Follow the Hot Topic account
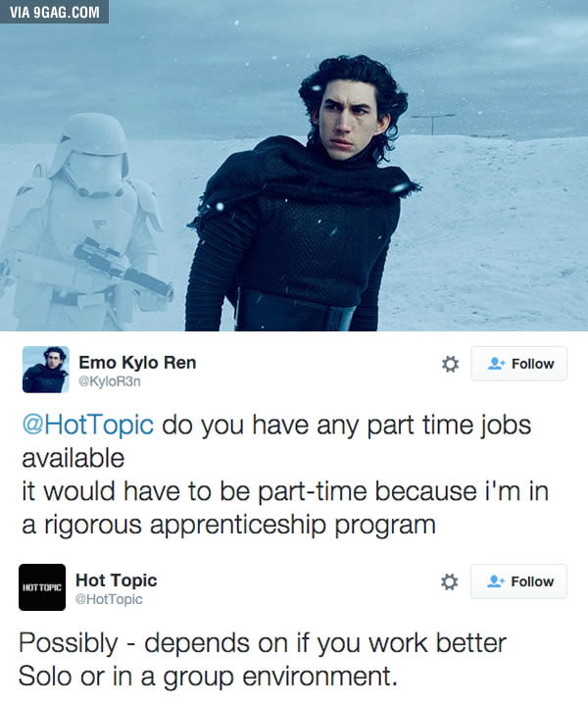 (x=518, y=581)
